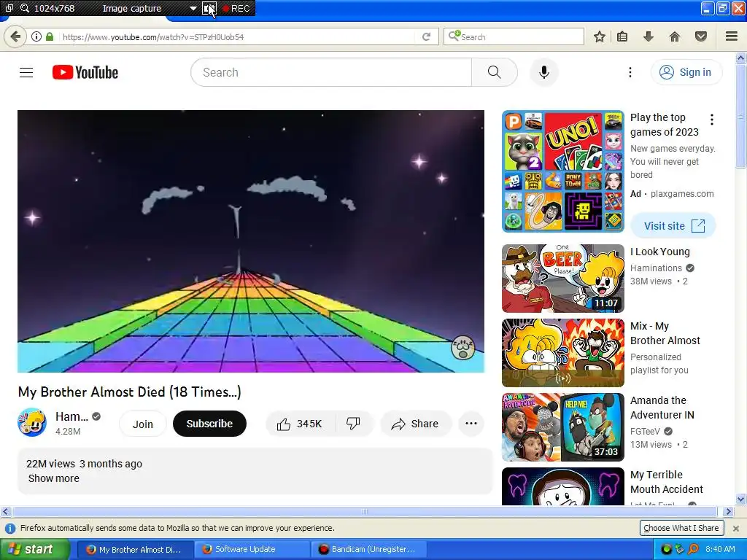Open the Firefox hamburger menu

(732, 36)
